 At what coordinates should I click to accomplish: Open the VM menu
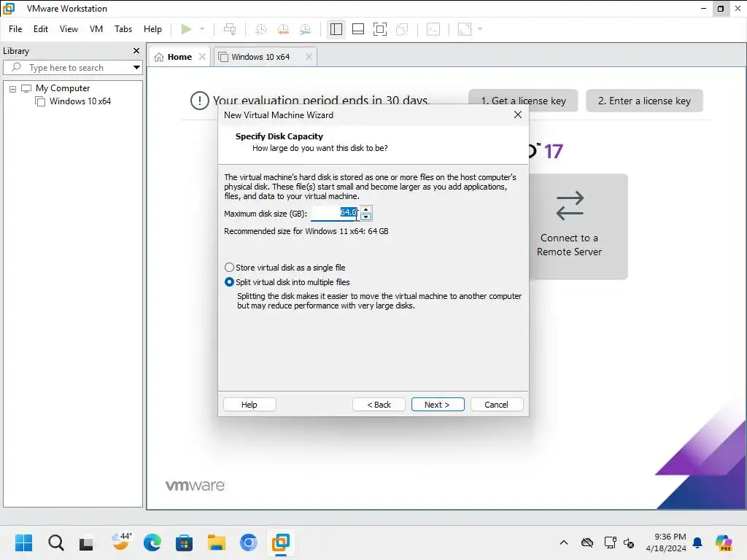96,29
